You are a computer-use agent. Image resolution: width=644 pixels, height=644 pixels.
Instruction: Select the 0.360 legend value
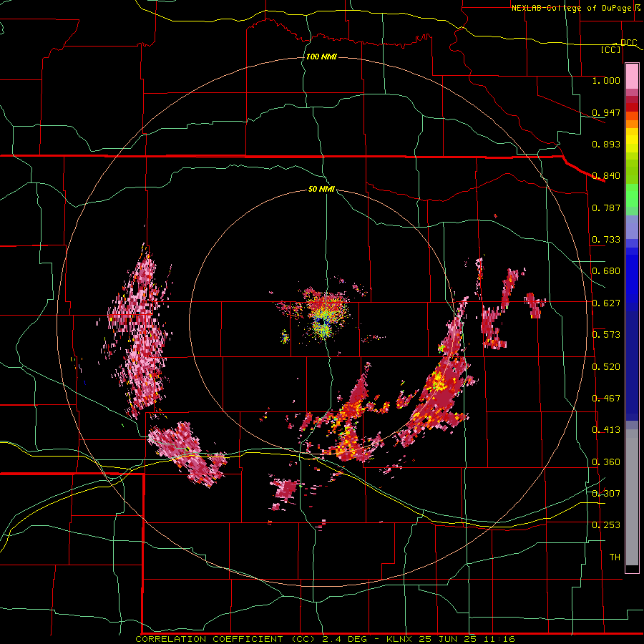click(606, 462)
